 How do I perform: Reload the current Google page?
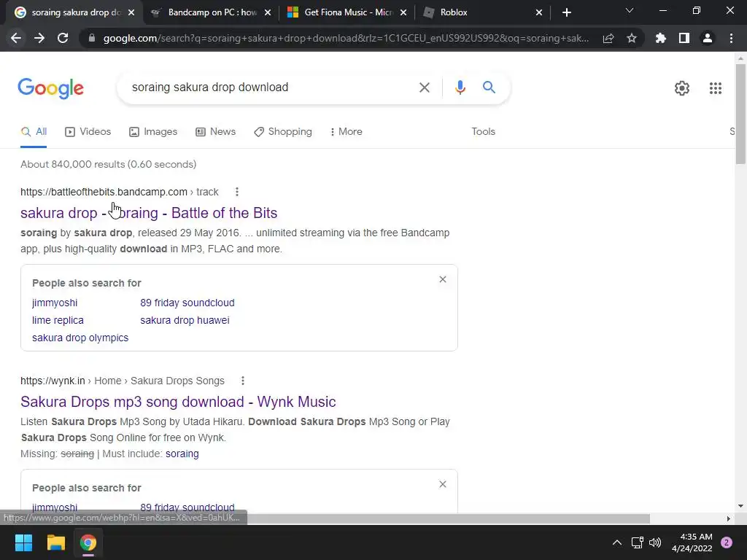point(63,38)
